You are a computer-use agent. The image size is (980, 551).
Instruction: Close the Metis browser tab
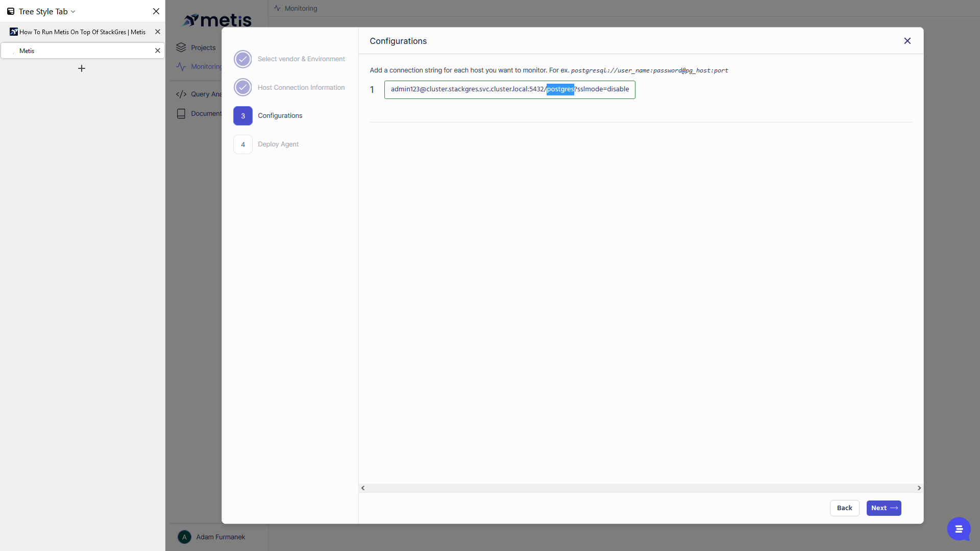[x=158, y=51]
